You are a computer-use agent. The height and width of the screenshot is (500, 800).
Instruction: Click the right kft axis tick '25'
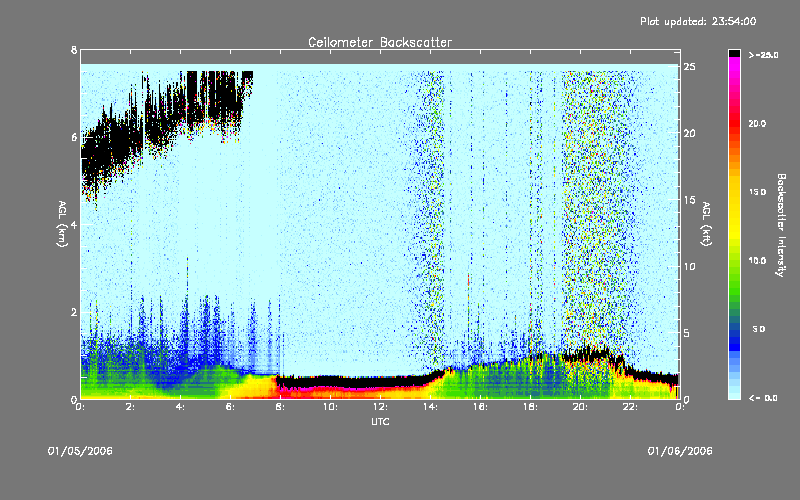pyautogui.click(x=690, y=67)
